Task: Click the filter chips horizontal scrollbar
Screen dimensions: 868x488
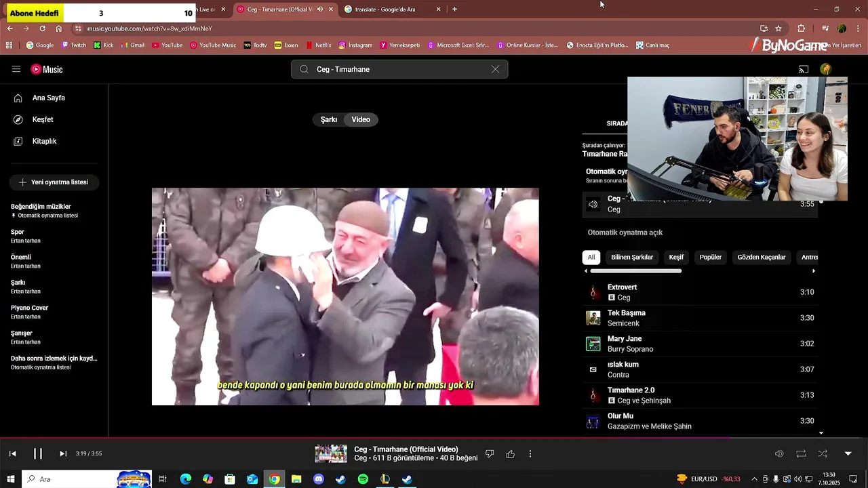Action: click(635, 271)
